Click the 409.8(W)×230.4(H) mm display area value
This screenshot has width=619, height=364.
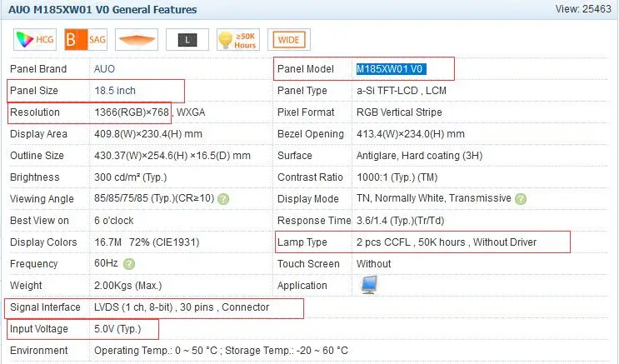[x=148, y=134]
